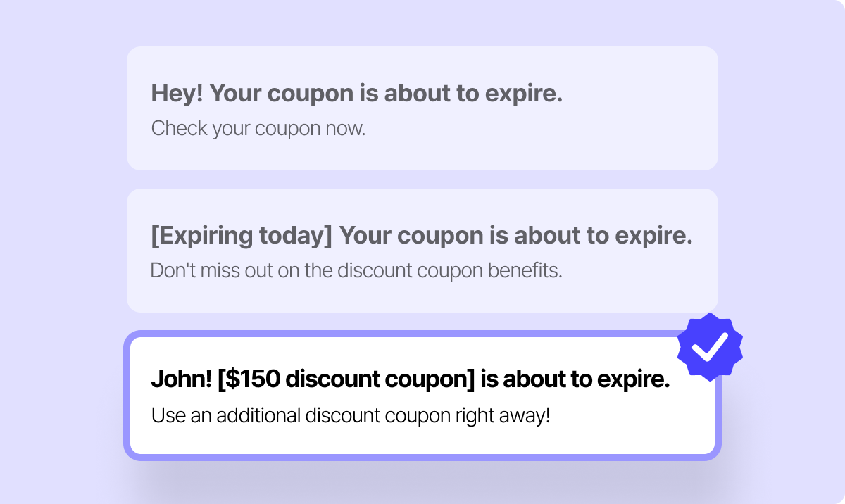Click "Use an additional discount coupon right away!"
This screenshot has width=845, height=504.
click(350, 415)
